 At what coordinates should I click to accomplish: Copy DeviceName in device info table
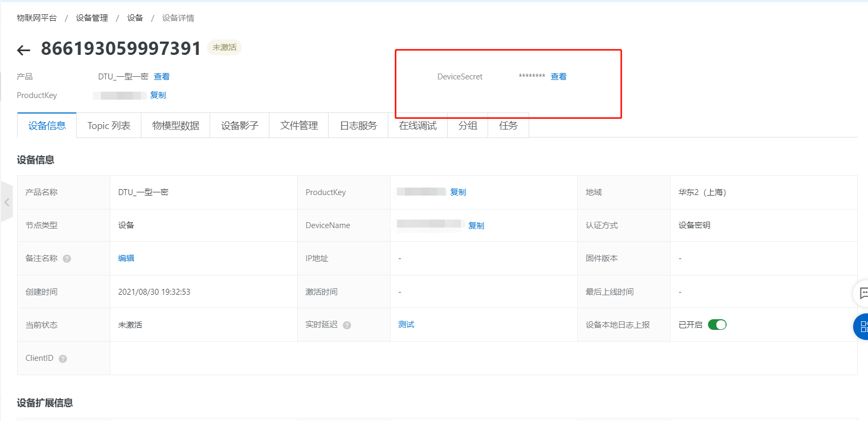[x=476, y=226]
